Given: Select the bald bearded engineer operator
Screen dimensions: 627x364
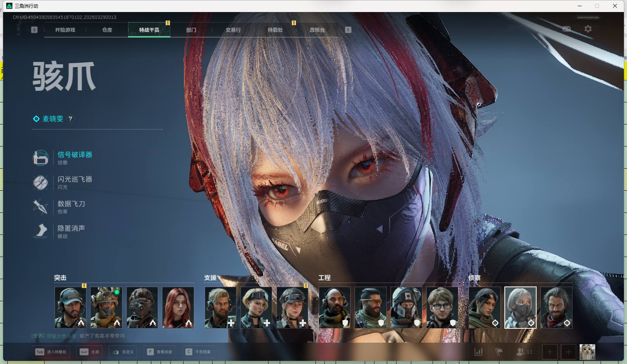Looking at the screenshot, I should pyautogui.click(x=334, y=307).
